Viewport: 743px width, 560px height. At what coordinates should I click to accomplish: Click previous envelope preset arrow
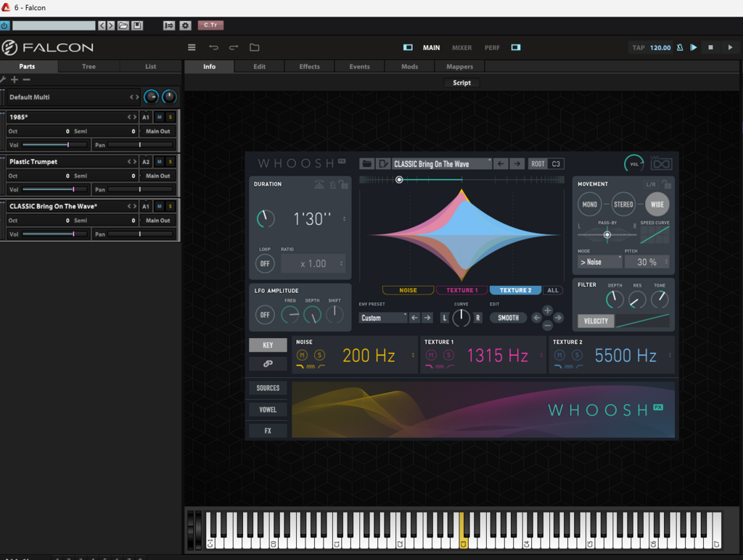tap(414, 318)
